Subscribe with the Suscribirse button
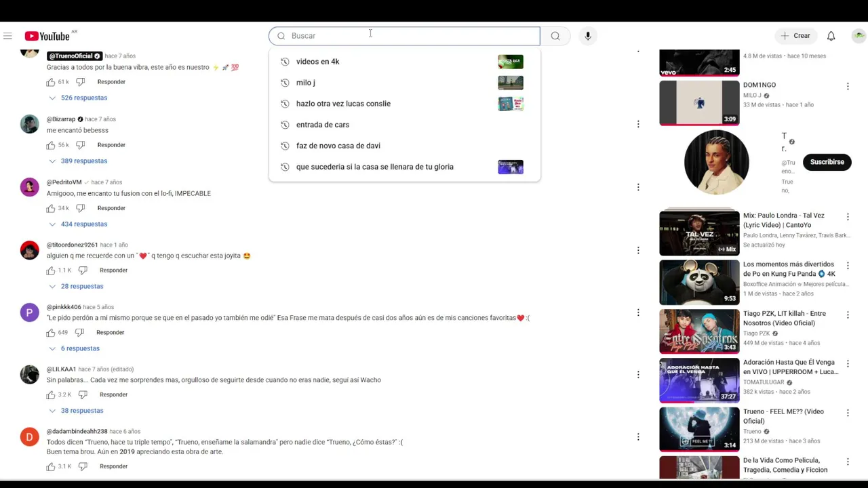Screen dimensions: 868x488 (x=827, y=162)
